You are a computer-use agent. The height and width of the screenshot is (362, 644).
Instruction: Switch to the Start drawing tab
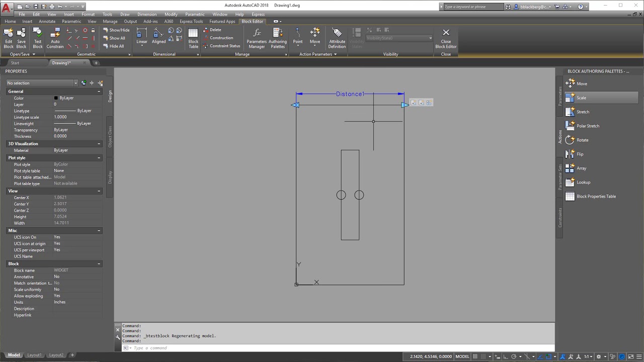click(15, 63)
